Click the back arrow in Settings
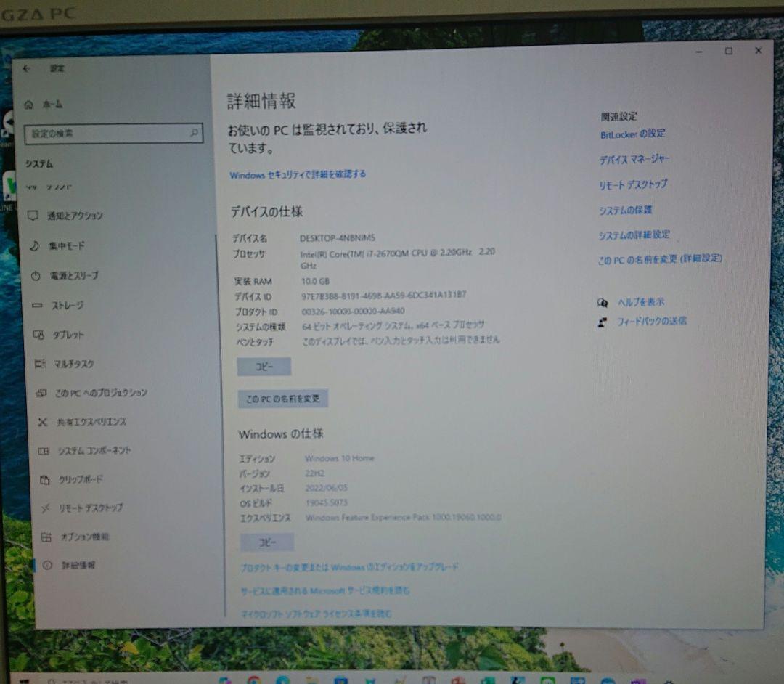Image resolution: width=784 pixels, height=684 pixels. [25, 68]
